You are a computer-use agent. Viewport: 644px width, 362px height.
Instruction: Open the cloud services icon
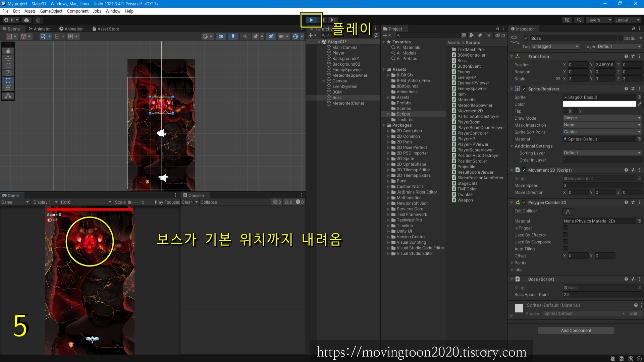[x=26, y=20]
